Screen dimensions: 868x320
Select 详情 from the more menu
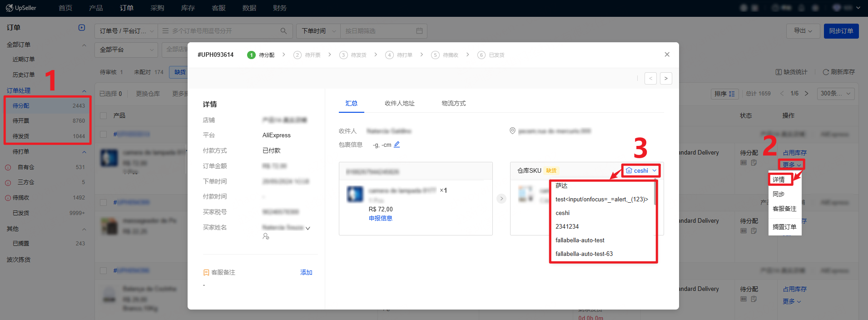(x=779, y=180)
